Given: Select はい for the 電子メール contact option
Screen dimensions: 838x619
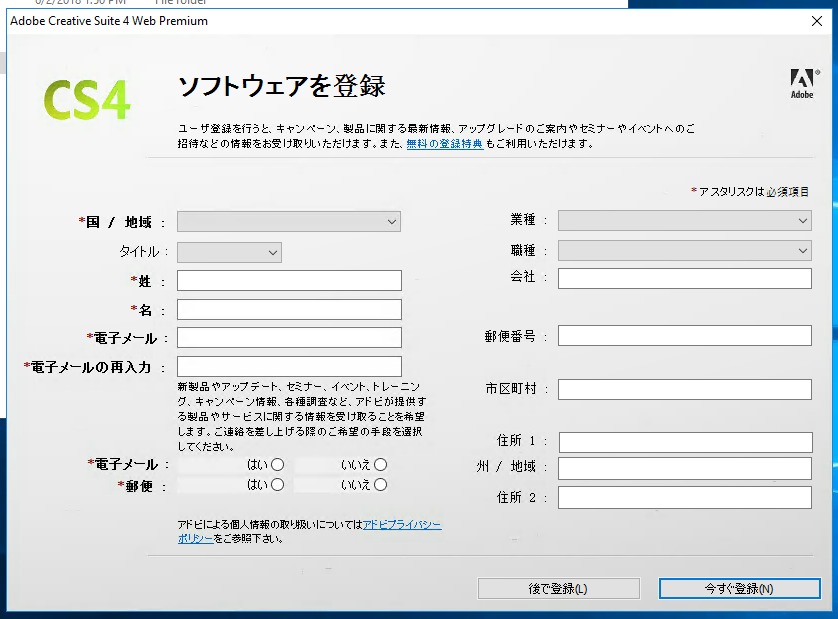Looking at the screenshot, I should click(277, 465).
